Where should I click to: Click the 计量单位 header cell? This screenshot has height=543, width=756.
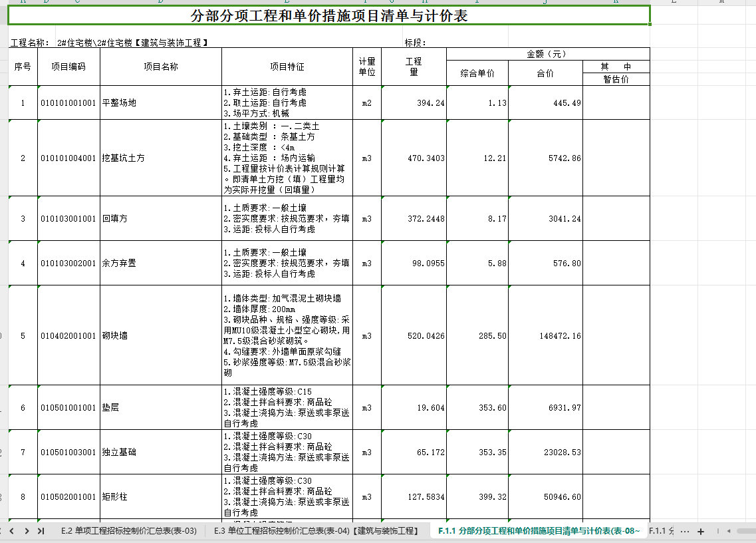click(367, 67)
